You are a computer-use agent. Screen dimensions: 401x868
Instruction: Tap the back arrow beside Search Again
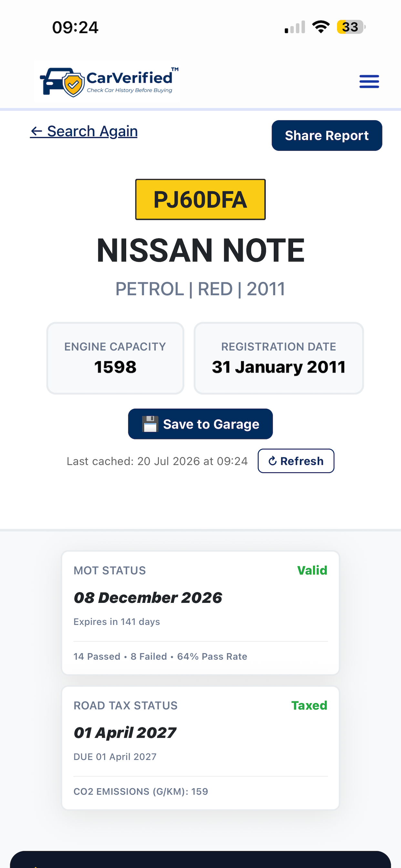tap(36, 131)
